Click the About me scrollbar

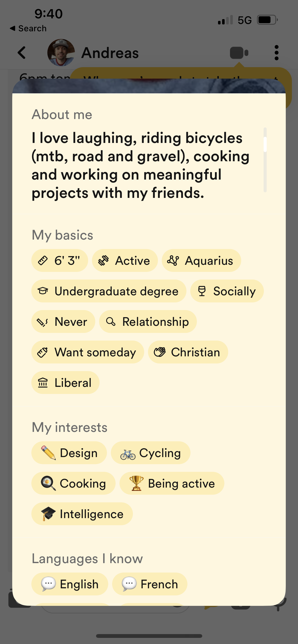pos(265,160)
